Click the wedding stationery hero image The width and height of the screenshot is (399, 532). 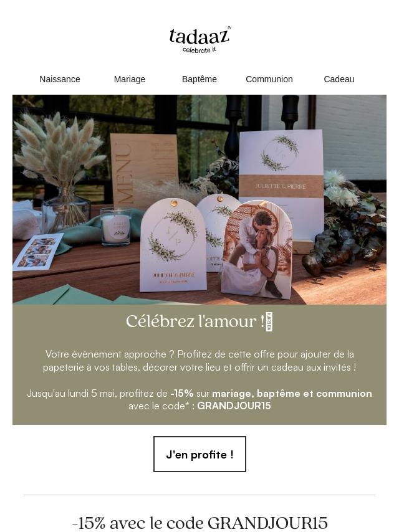199,199
